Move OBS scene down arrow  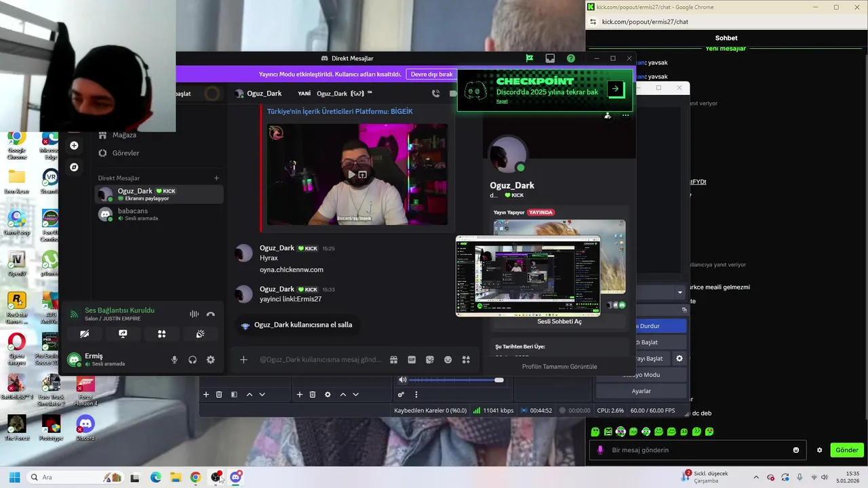coord(262,394)
